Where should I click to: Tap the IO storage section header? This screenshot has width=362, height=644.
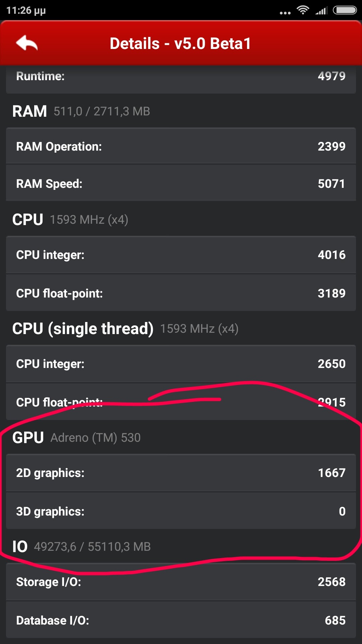click(81, 547)
